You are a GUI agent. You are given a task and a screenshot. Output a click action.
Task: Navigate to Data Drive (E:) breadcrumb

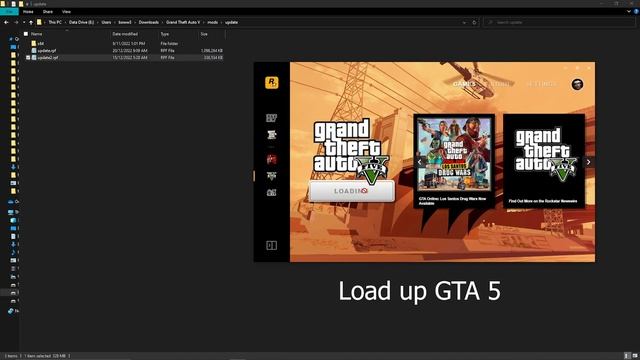tap(82, 22)
